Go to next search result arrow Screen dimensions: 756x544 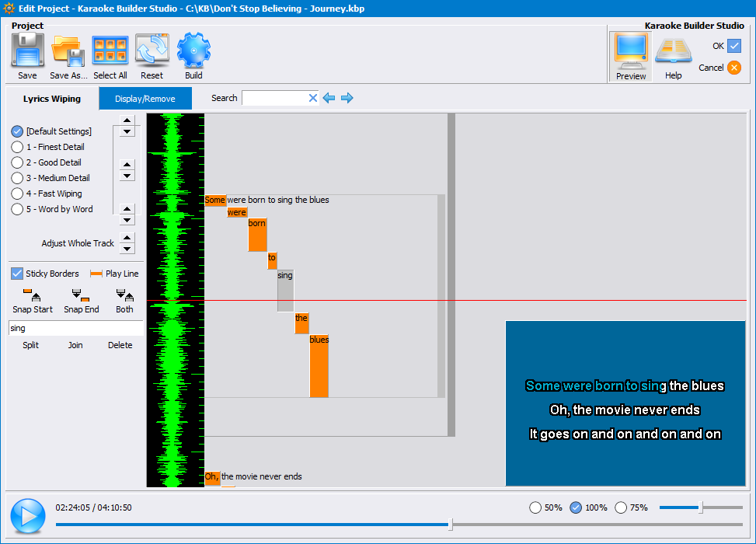coord(347,98)
